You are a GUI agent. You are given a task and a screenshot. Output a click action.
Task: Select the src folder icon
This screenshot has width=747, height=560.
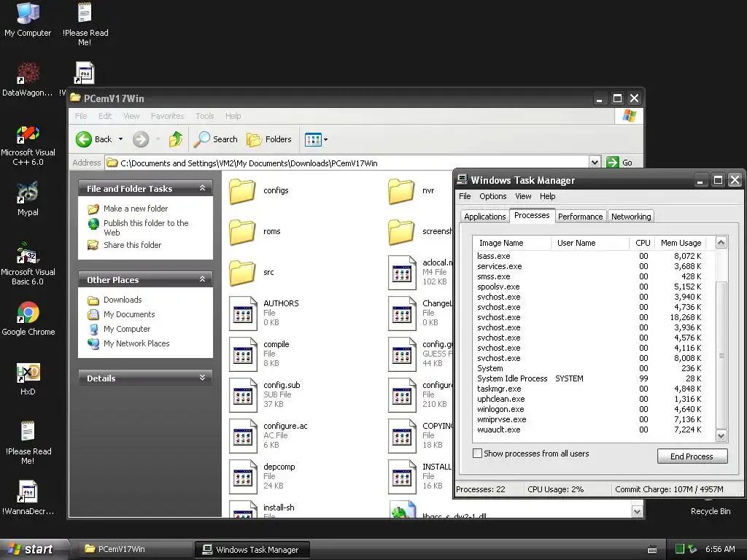pos(242,273)
